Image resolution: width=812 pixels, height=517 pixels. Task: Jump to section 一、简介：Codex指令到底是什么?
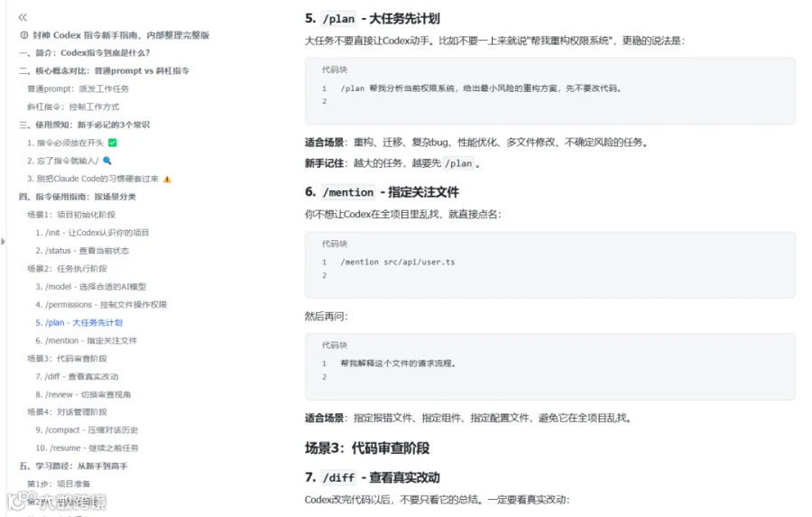coord(85,53)
